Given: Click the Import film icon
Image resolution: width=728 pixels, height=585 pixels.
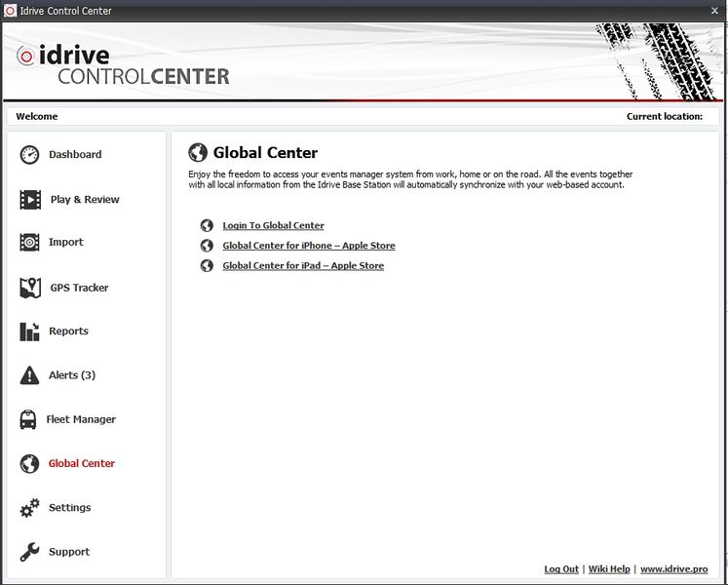Looking at the screenshot, I should pos(30,243).
